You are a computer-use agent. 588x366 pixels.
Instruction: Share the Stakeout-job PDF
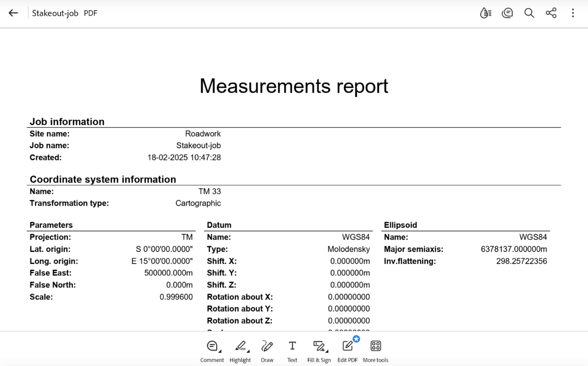(x=551, y=13)
